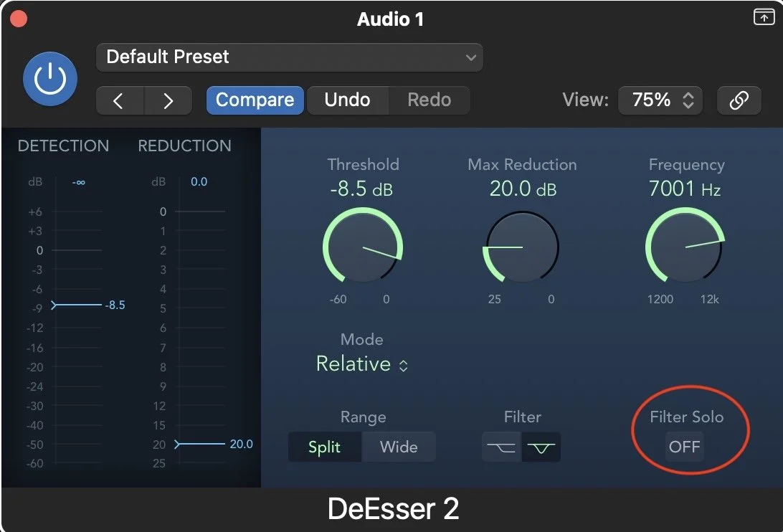Select the Split range option

pyautogui.click(x=325, y=447)
